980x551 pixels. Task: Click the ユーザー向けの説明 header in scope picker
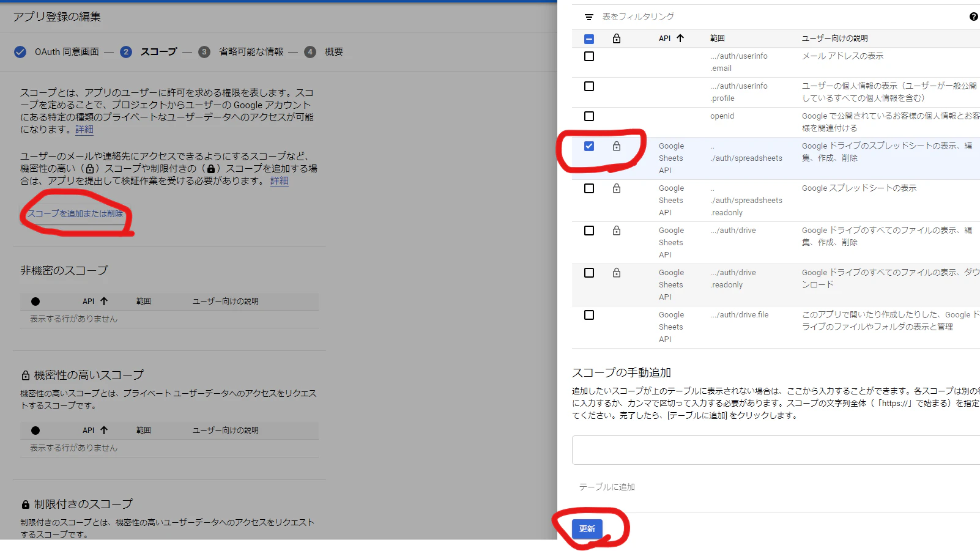click(x=835, y=38)
